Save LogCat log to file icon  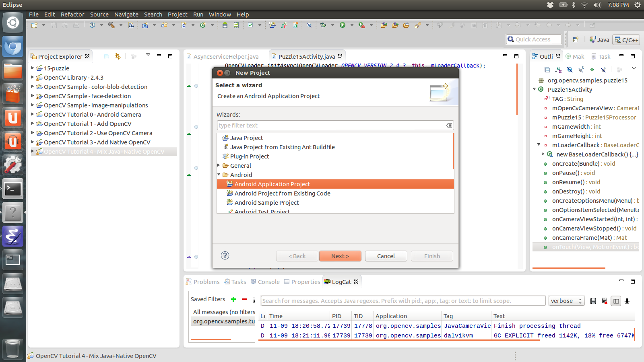point(593,301)
